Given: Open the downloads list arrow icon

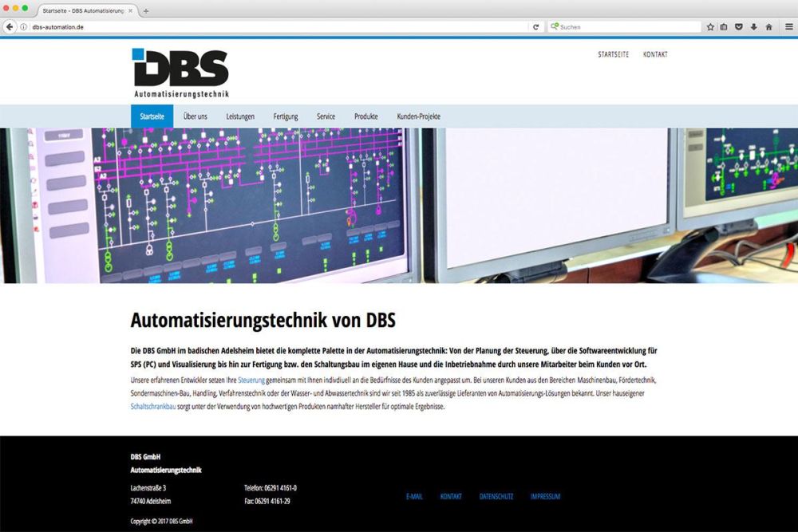Looking at the screenshot, I should 753,26.
